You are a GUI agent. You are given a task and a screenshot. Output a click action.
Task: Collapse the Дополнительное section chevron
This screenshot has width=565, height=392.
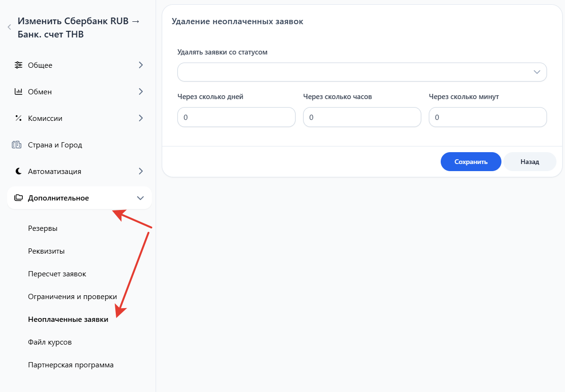click(x=140, y=198)
